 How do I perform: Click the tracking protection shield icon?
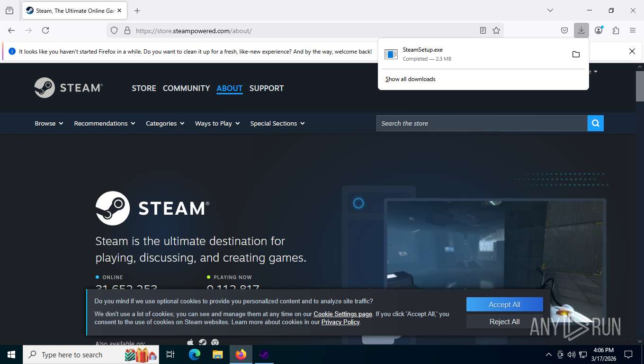pyautogui.click(x=114, y=30)
